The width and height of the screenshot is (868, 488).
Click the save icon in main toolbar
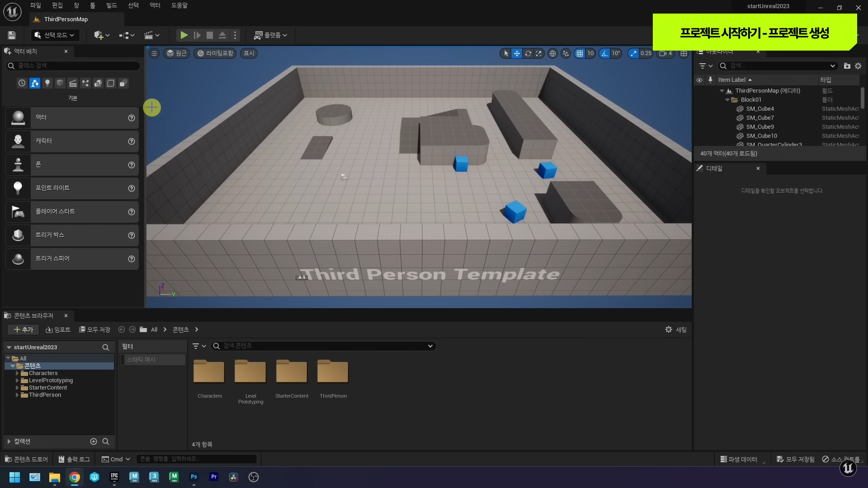coord(12,35)
